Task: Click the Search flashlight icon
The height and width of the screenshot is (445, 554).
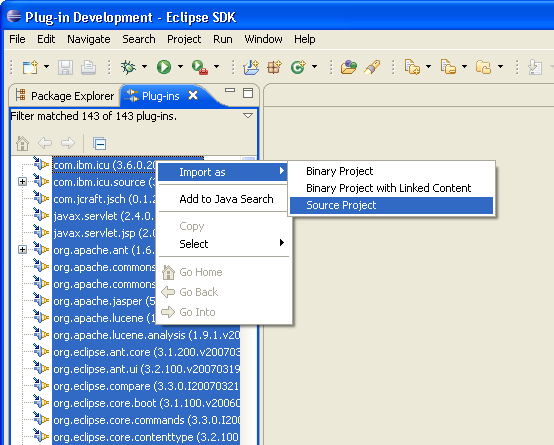Action: pyautogui.click(x=372, y=67)
